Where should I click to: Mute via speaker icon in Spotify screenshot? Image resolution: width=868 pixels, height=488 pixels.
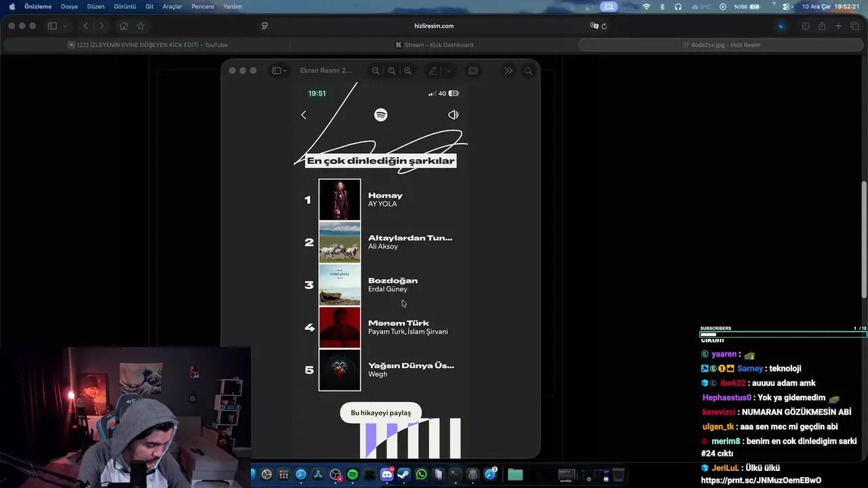(x=454, y=115)
